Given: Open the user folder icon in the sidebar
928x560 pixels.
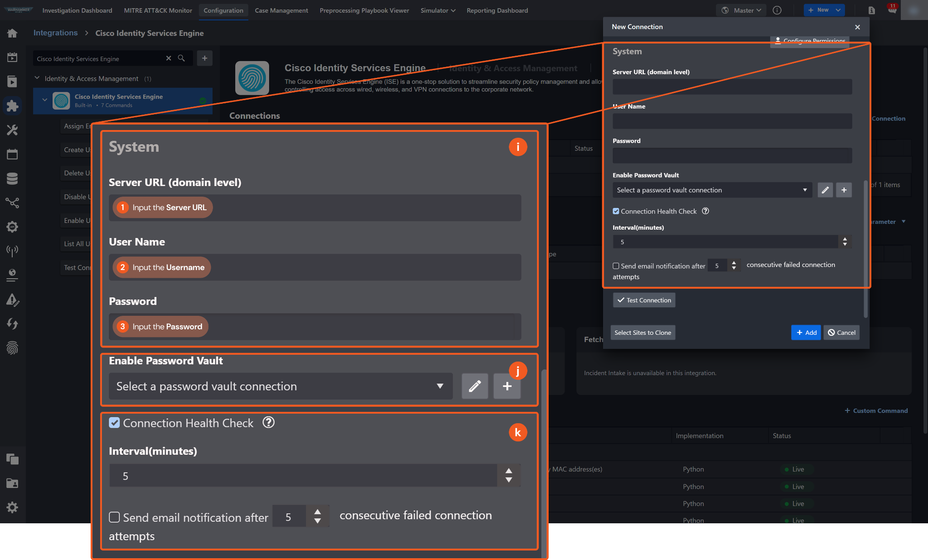Looking at the screenshot, I should tap(12, 483).
